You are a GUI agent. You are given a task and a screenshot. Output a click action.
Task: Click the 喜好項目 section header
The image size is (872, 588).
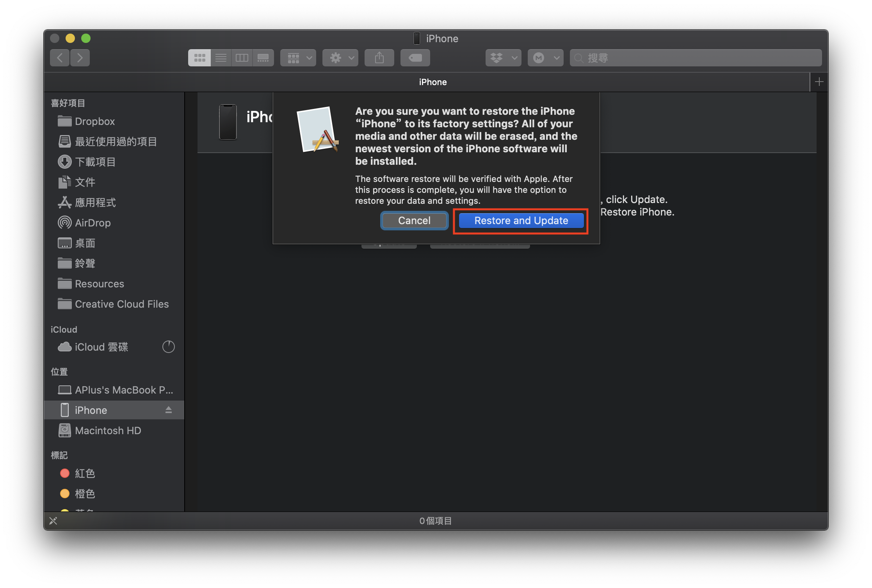(x=68, y=103)
